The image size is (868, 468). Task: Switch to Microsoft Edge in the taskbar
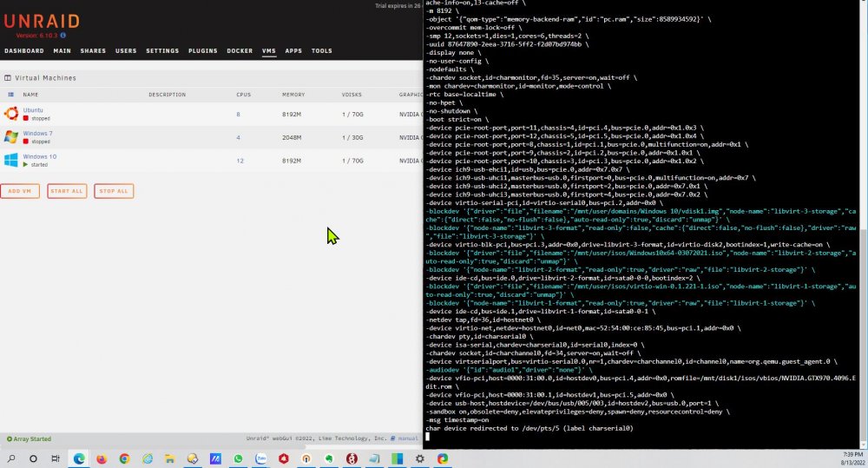79,458
